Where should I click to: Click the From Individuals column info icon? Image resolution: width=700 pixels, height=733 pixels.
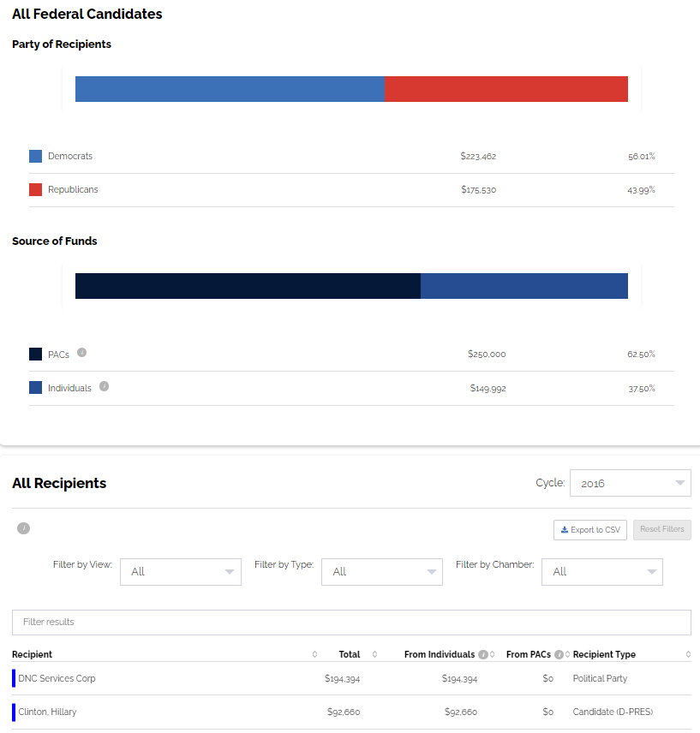[x=483, y=655]
